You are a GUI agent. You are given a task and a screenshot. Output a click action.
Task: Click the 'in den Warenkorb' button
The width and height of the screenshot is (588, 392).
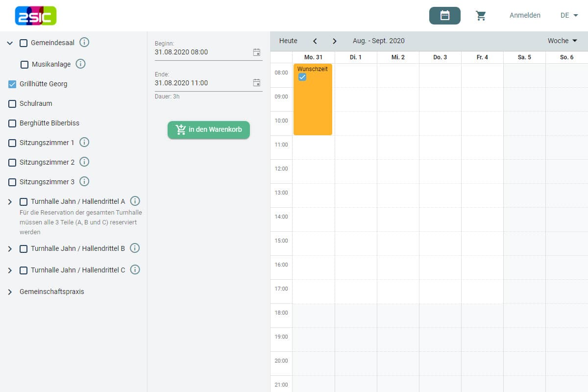(x=209, y=130)
